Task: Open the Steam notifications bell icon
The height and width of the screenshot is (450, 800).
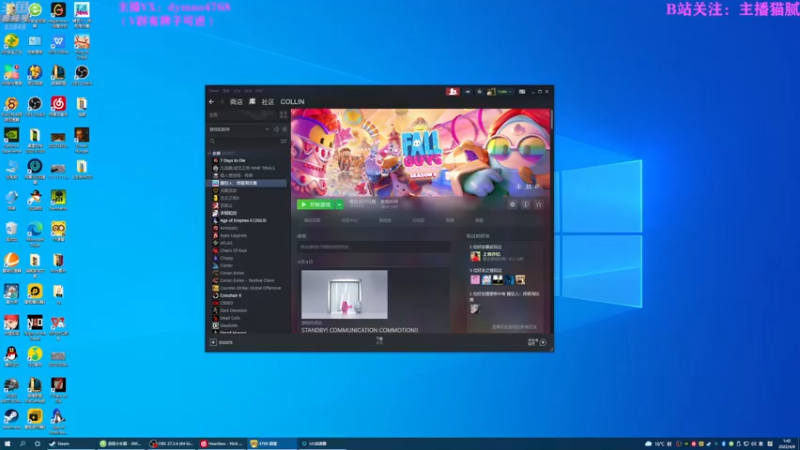Action: pyautogui.click(x=479, y=91)
